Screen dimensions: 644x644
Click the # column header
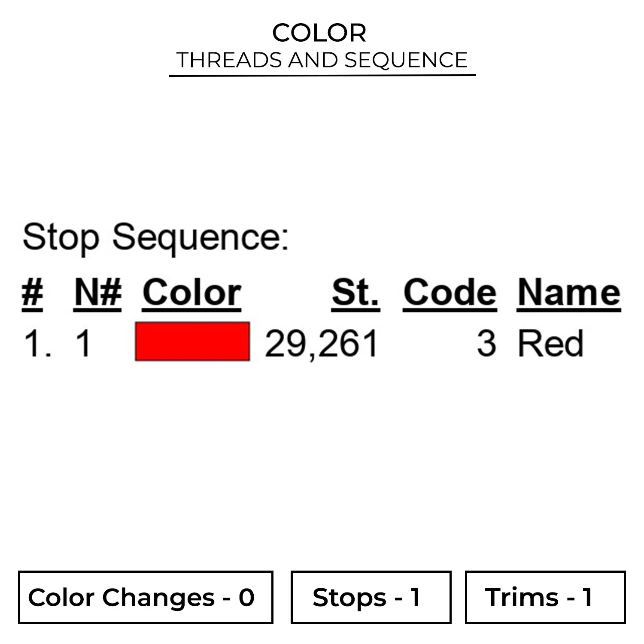coord(32,292)
